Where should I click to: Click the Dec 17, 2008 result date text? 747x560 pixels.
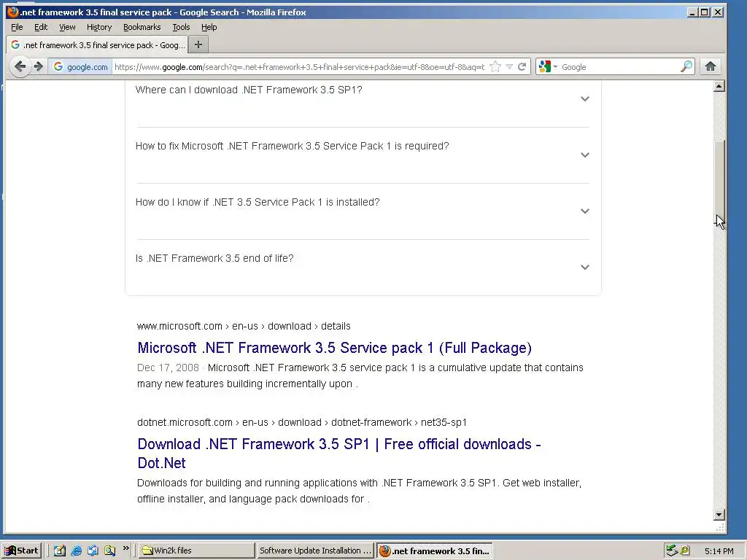point(168,367)
